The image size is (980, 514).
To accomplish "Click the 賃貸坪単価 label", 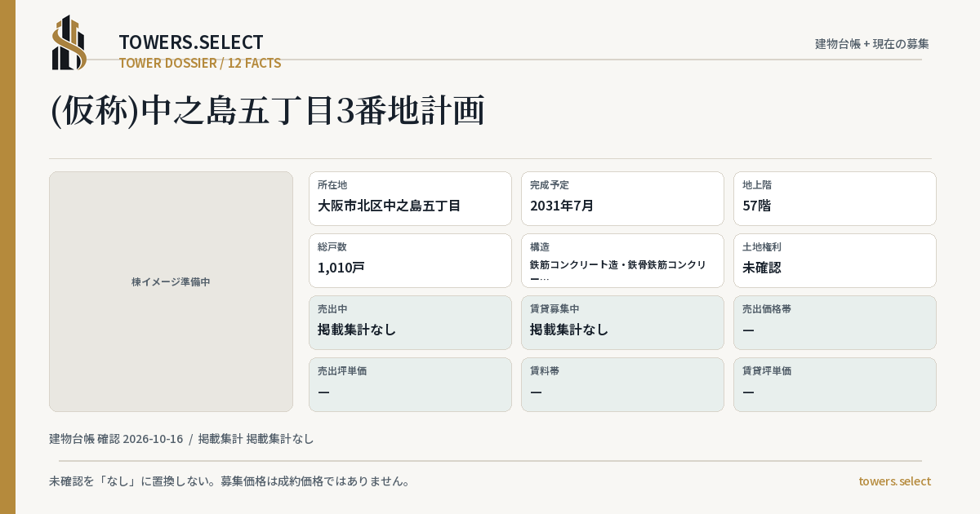I will click(x=767, y=370).
